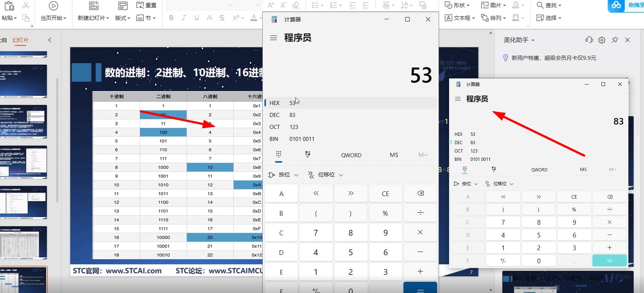Click the multiply × key in calculator showing 53

pos(420,232)
